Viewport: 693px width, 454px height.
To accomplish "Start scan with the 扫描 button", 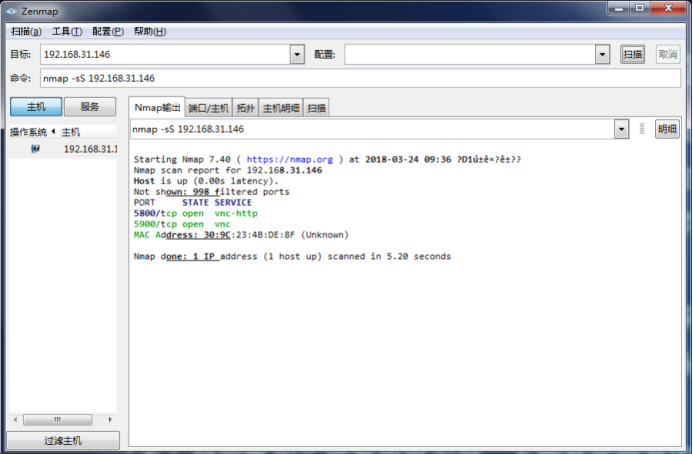I will (632, 54).
